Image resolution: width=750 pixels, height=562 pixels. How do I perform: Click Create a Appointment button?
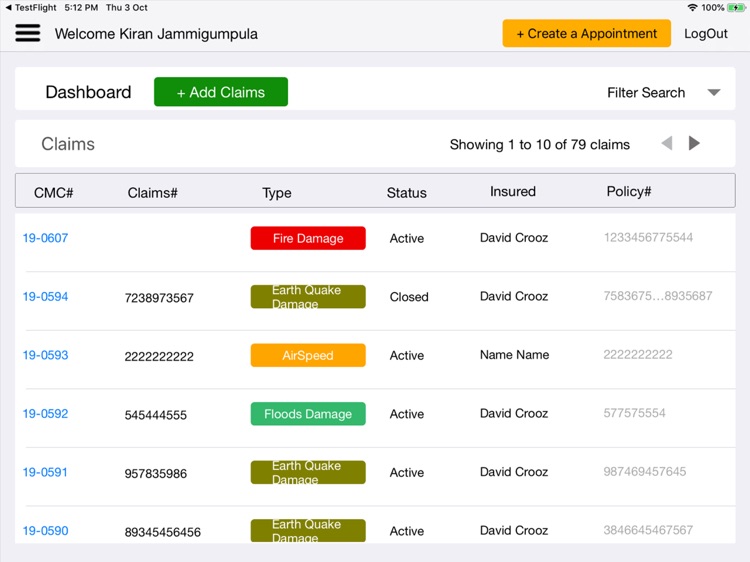[x=586, y=33]
